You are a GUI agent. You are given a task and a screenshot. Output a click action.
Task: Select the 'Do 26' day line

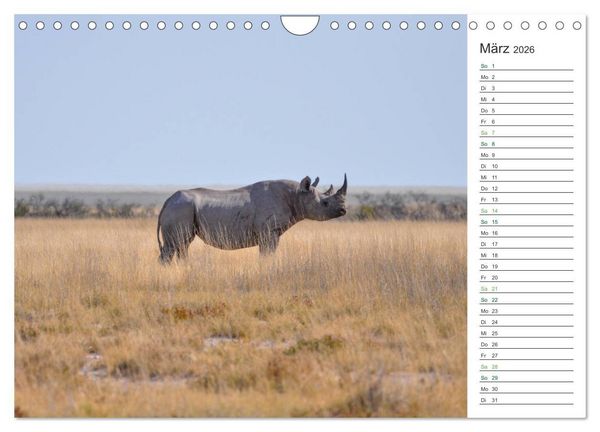pyautogui.click(x=527, y=344)
